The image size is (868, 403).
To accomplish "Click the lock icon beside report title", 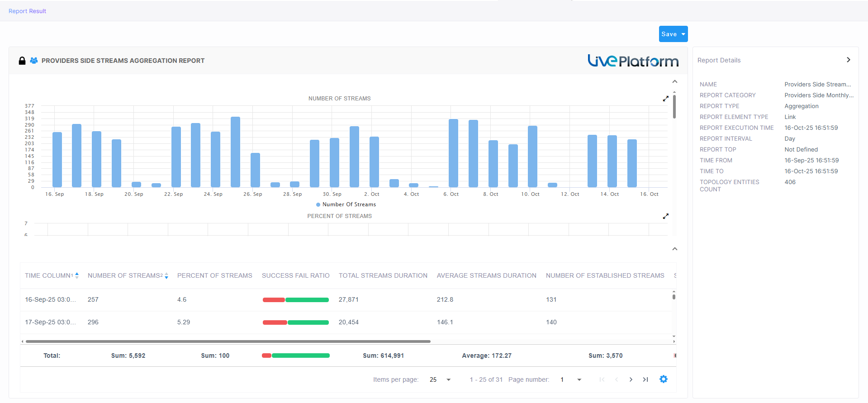I will pos(22,61).
